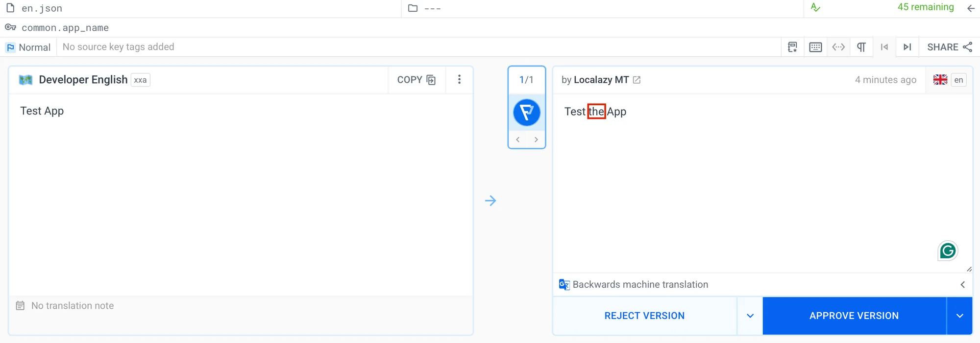
Task: Jump to next phrase with skip-forward icon
Action: pos(907,47)
